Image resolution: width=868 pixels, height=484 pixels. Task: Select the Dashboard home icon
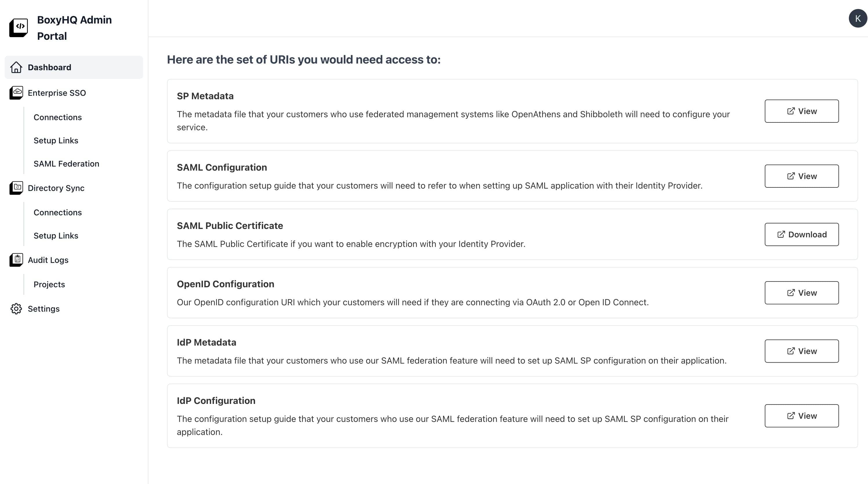(x=16, y=67)
